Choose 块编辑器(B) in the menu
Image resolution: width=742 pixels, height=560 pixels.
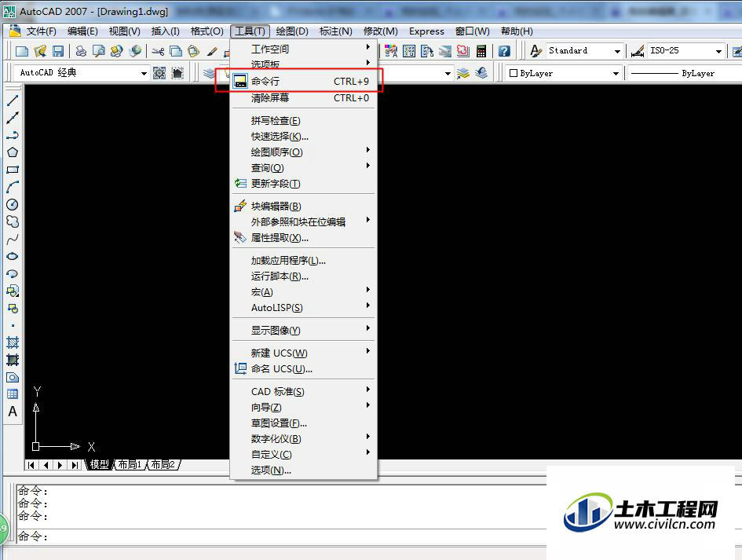tap(303, 207)
